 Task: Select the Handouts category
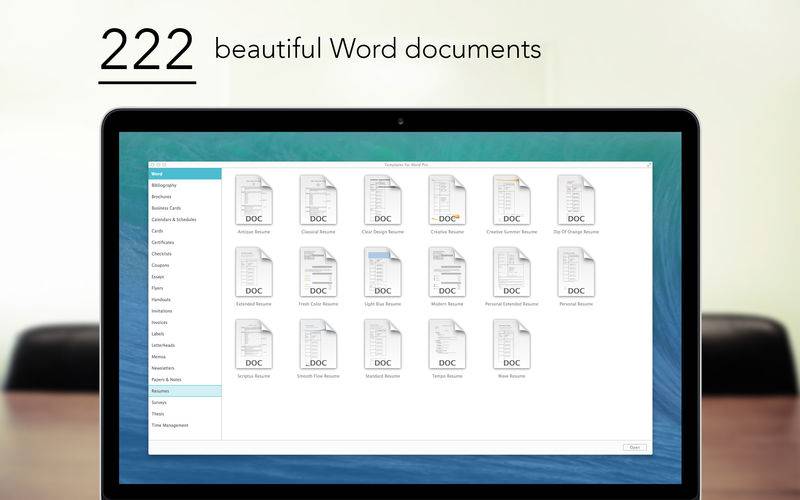point(185,299)
